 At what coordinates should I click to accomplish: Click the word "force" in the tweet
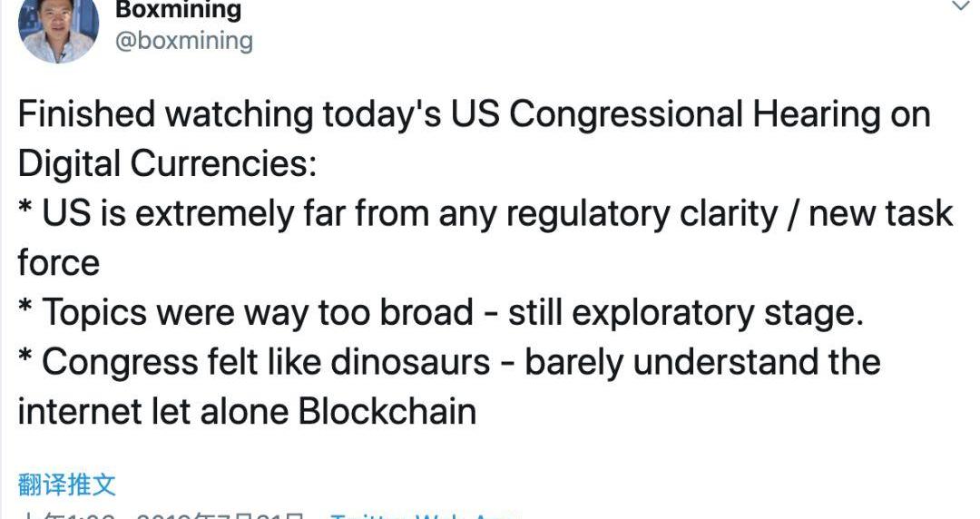58,263
